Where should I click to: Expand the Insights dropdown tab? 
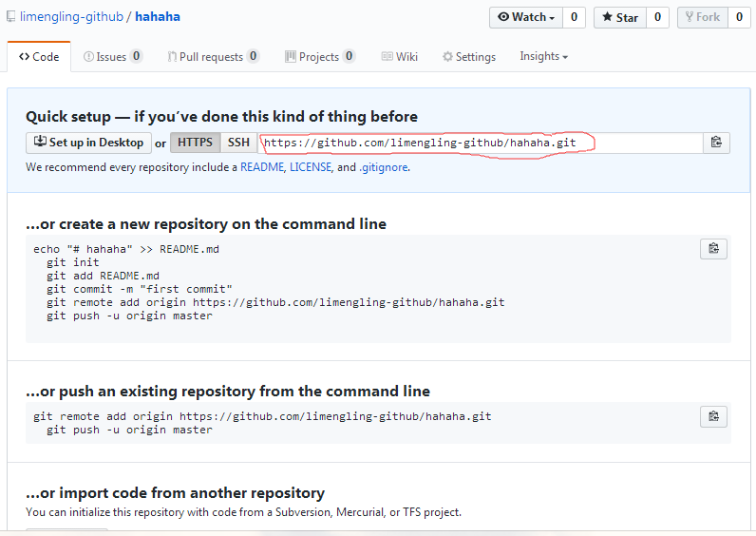tap(543, 56)
